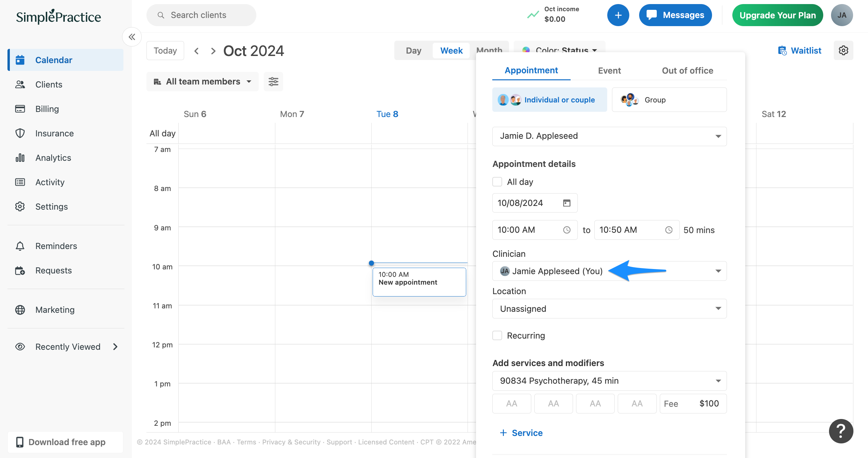Image resolution: width=868 pixels, height=458 pixels.
Task: Open the Privacy & Security link in footer
Action: coord(291,442)
